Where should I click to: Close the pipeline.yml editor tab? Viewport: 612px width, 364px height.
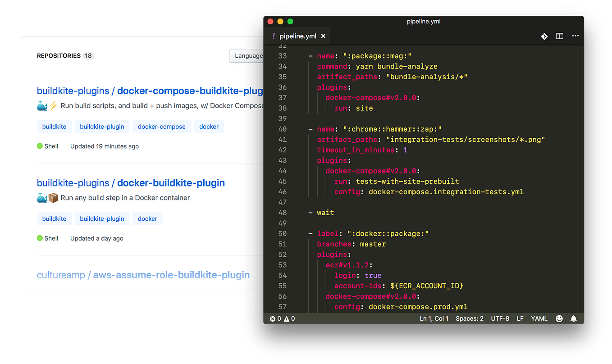tap(323, 36)
